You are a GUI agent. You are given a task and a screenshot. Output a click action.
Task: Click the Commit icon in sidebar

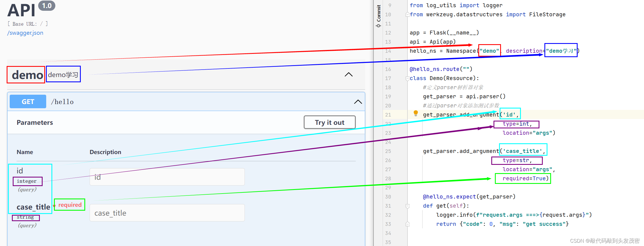[x=378, y=26]
